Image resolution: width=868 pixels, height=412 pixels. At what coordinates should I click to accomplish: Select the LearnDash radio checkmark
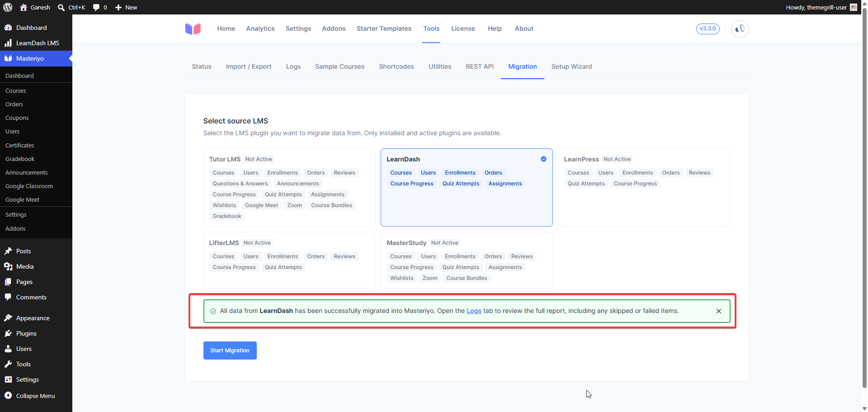543,159
